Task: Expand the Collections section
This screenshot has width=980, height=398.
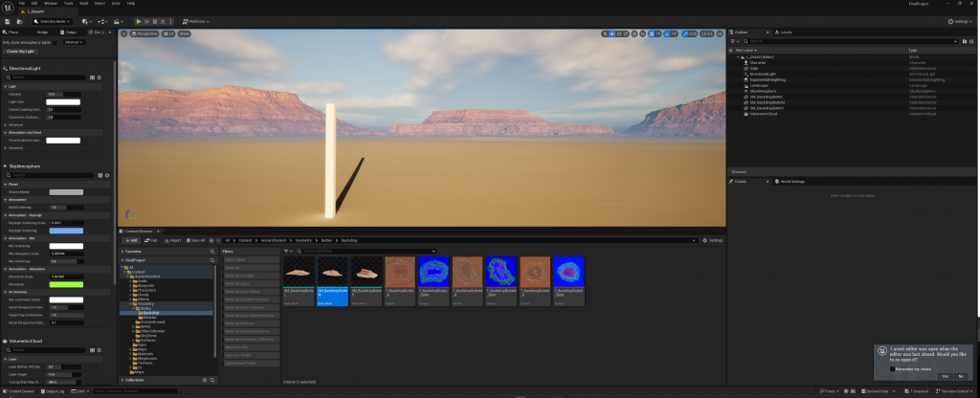Action: (x=122, y=380)
